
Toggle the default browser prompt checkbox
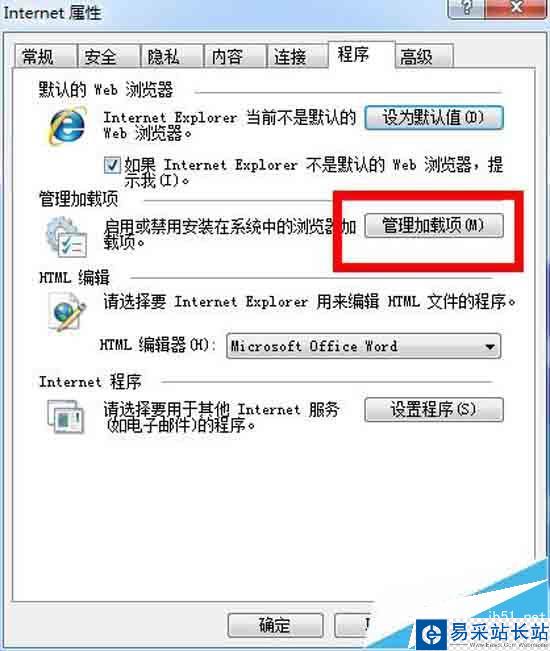[112, 165]
